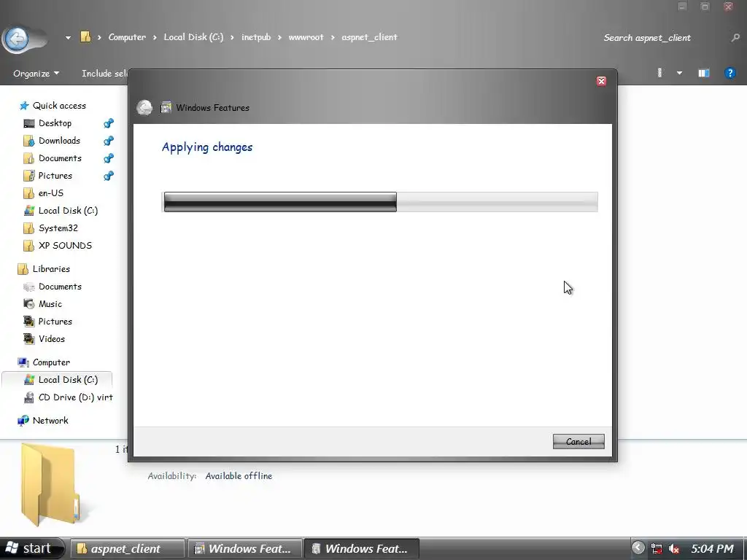Image resolution: width=747 pixels, height=560 pixels.
Task: Open Explorer help question mark icon
Action: 729,73
